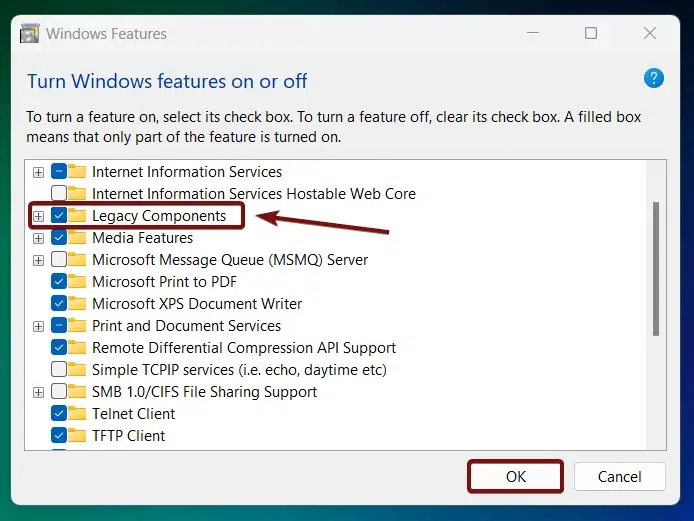Select Remote Differential Compression API Support item
Viewport: 694px width, 521px height.
coord(244,348)
